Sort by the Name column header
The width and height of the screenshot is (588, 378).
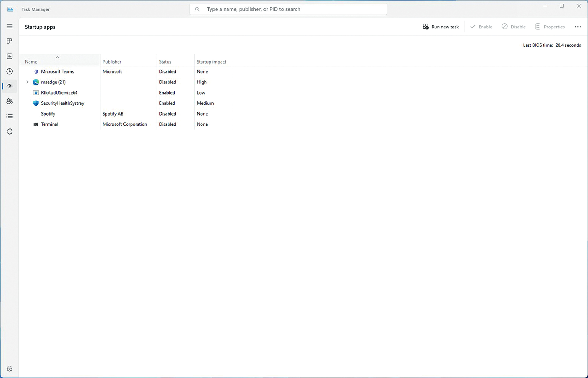pyautogui.click(x=60, y=60)
